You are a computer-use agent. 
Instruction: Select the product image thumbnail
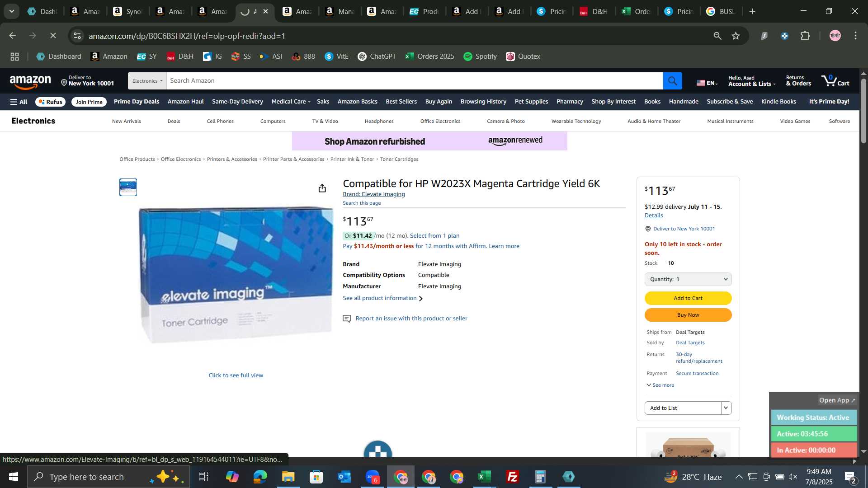click(x=128, y=187)
